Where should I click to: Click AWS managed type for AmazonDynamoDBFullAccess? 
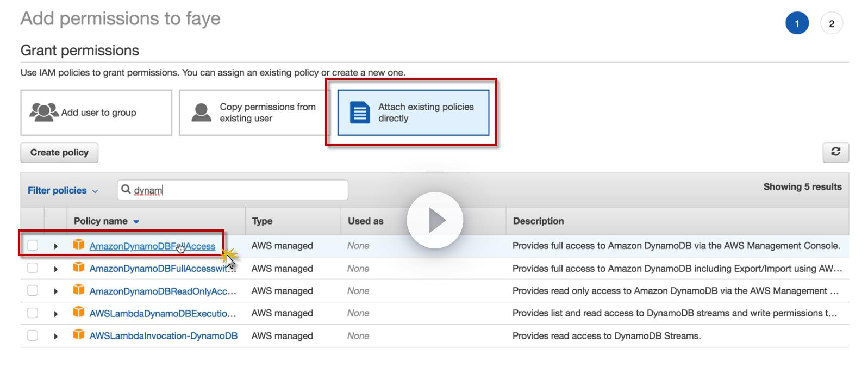click(282, 246)
